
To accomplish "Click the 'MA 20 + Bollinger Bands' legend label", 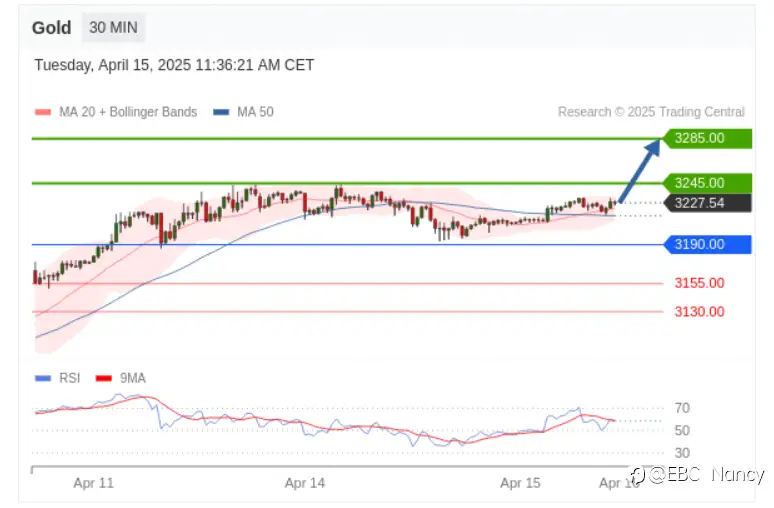I will pos(128,112).
